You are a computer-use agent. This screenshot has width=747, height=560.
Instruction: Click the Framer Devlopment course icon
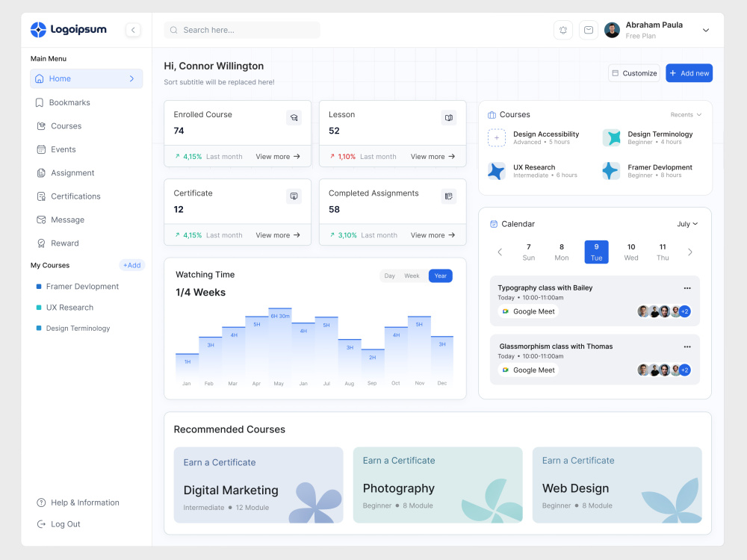click(611, 171)
